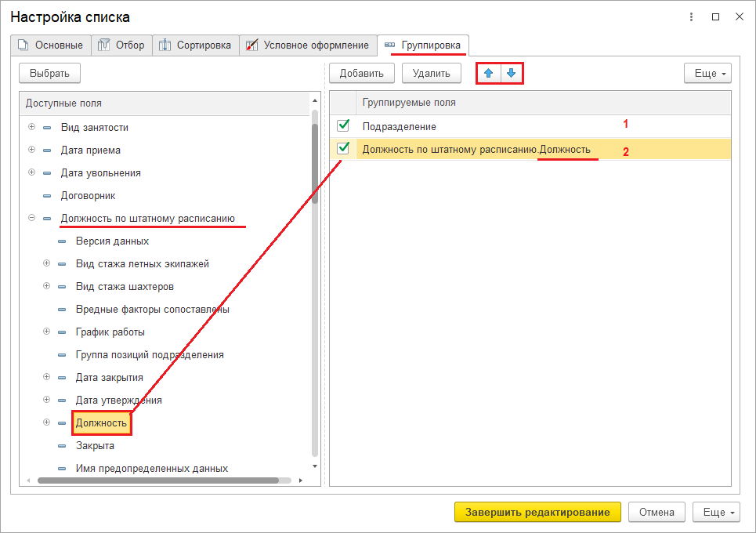
Task: Expand the График работы tree node
Action: click(46, 332)
